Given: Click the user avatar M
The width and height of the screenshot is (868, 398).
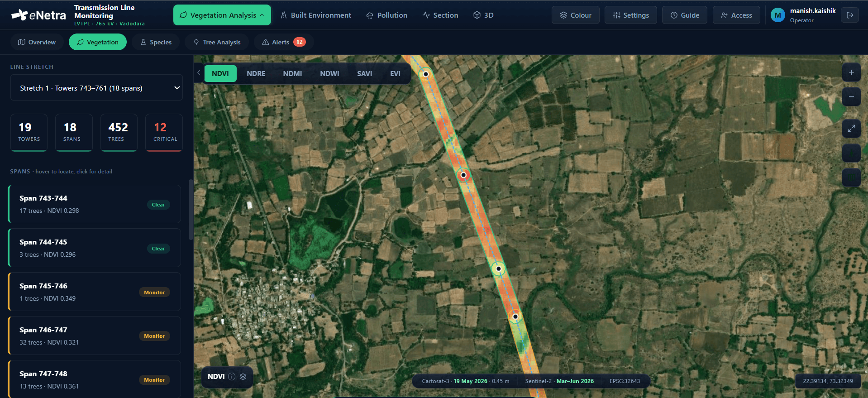Looking at the screenshot, I should [x=777, y=15].
